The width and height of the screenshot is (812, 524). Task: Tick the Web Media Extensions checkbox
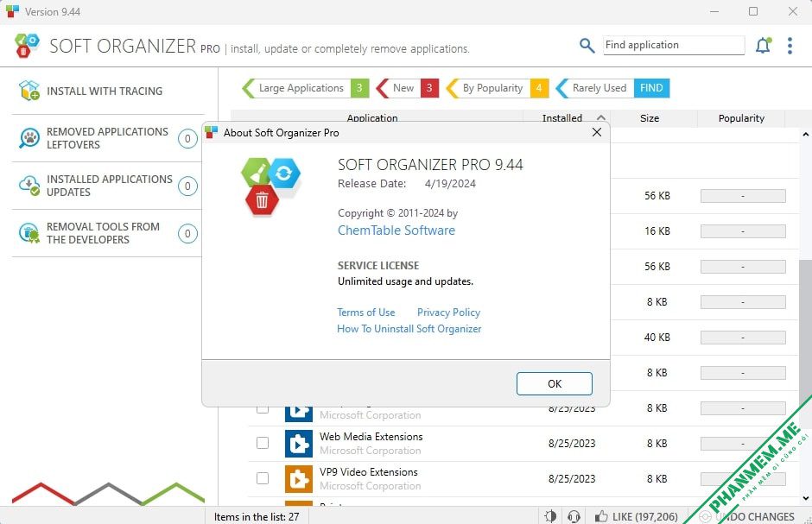pos(263,444)
